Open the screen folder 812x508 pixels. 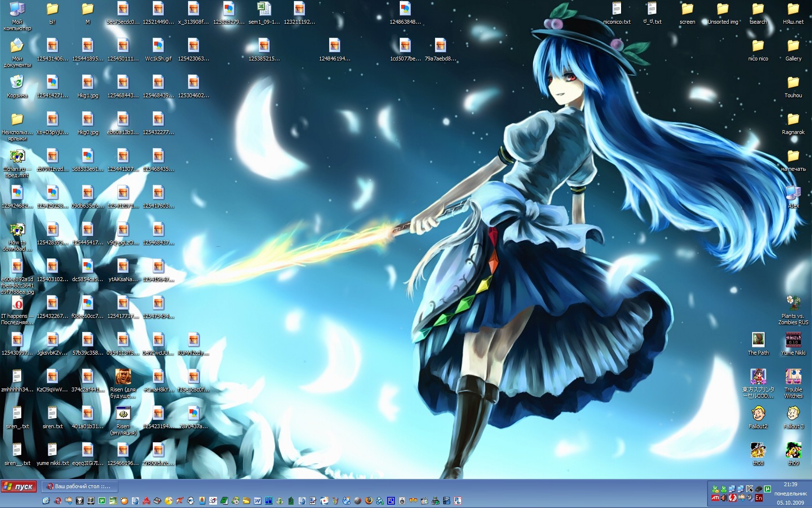687,13
